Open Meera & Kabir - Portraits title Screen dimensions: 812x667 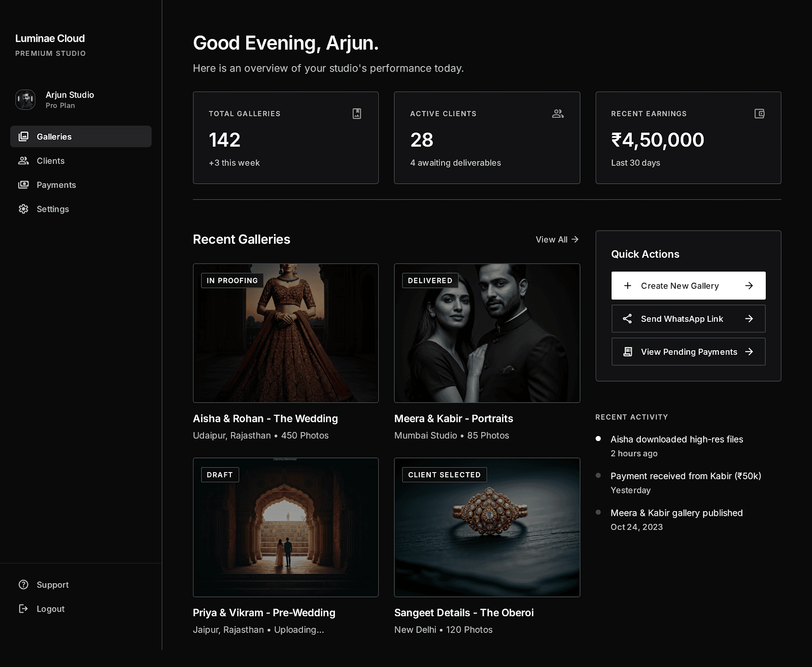[x=454, y=419]
